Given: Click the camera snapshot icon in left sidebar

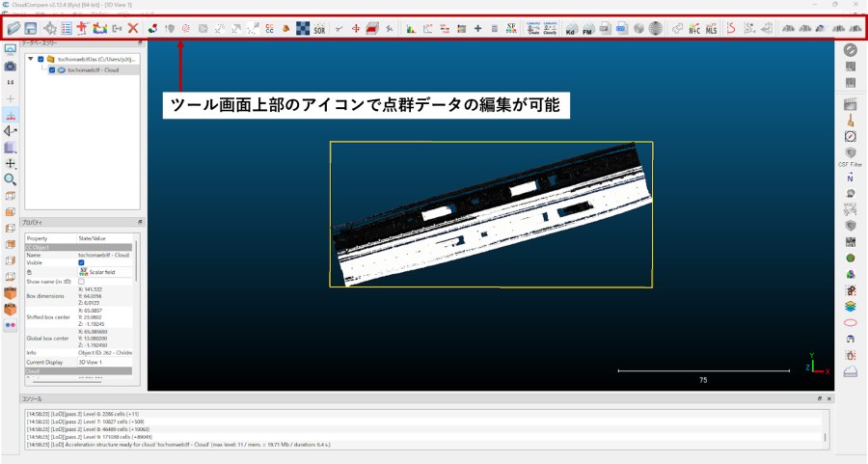Looking at the screenshot, I should [10, 66].
